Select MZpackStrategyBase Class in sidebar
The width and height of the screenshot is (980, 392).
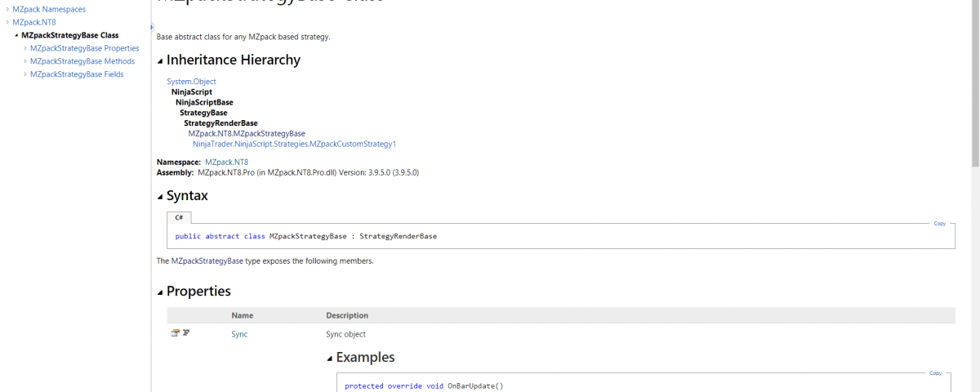coord(70,35)
